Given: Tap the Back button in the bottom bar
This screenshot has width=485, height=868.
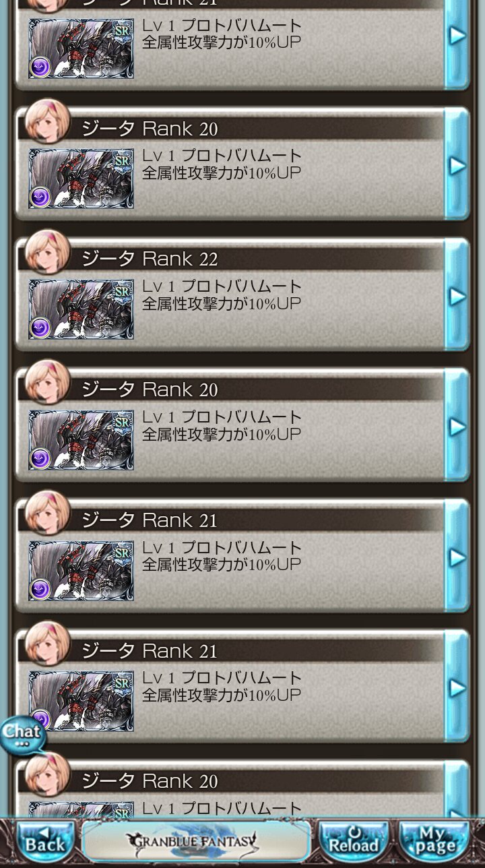Looking at the screenshot, I should coord(46,839).
